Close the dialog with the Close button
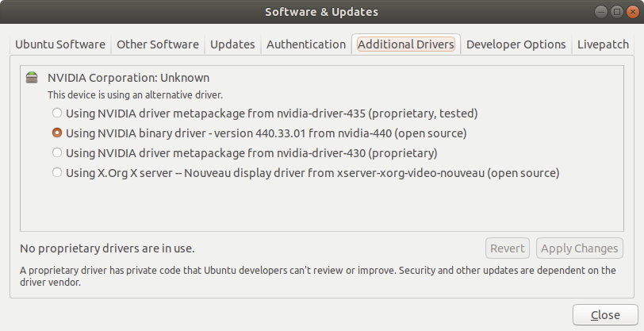This screenshot has width=644, height=331. click(605, 315)
